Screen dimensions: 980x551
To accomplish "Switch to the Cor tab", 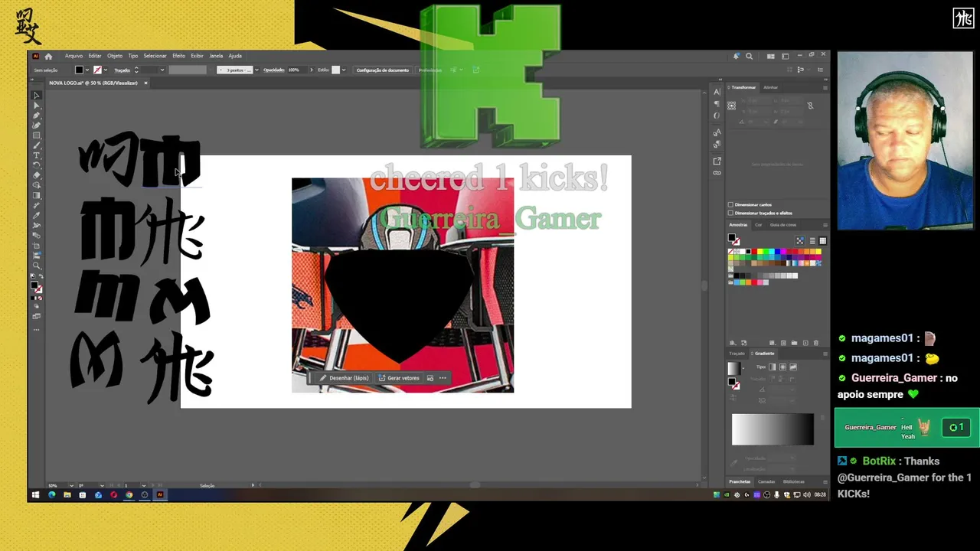I will click(x=759, y=225).
